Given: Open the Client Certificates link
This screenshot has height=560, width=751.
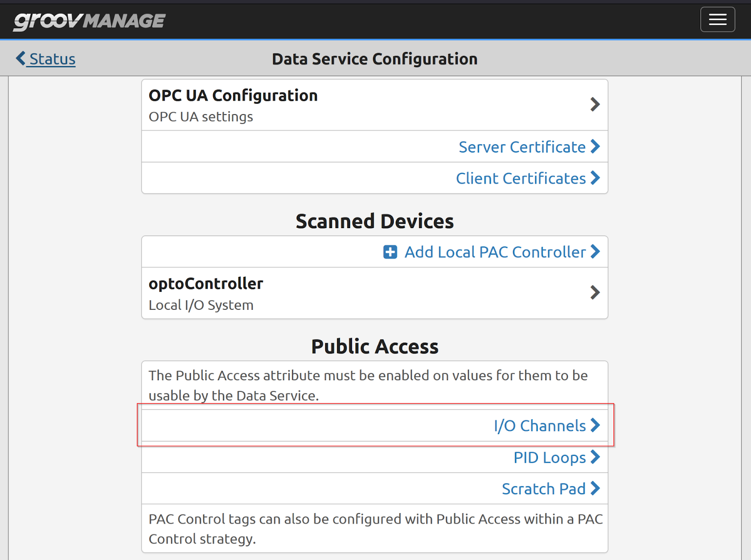Looking at the screenshot, I should coord(521,178).
